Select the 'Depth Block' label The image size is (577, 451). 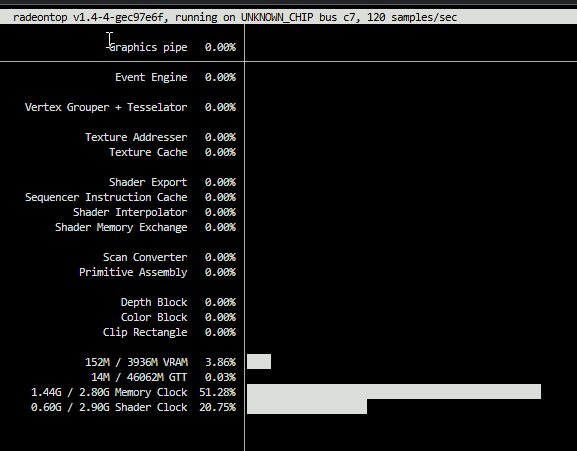coord(154,302)
